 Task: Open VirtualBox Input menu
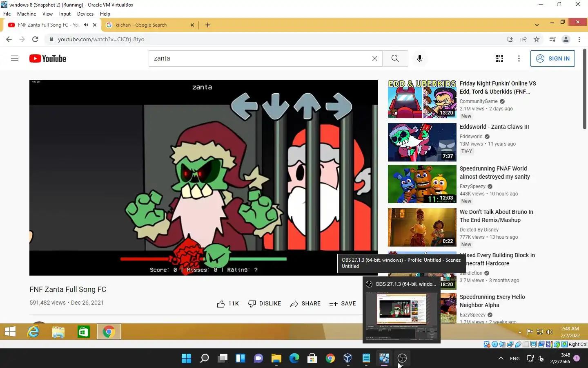coord(65,13)
